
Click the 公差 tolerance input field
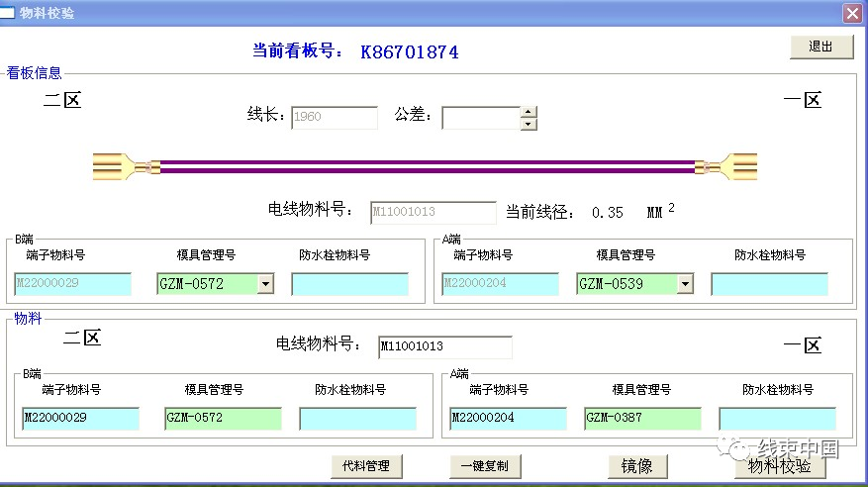481,118
